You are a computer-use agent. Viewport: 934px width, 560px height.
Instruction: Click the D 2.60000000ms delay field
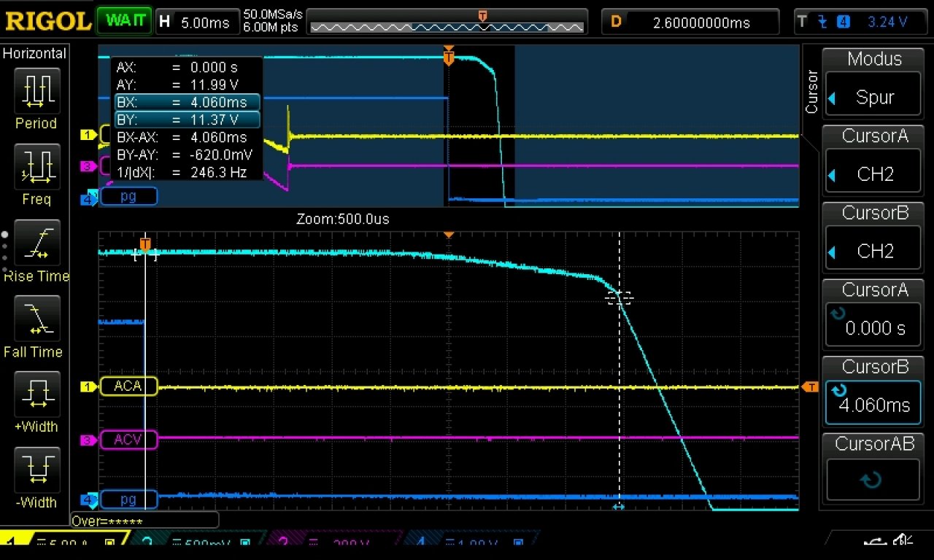690,22
